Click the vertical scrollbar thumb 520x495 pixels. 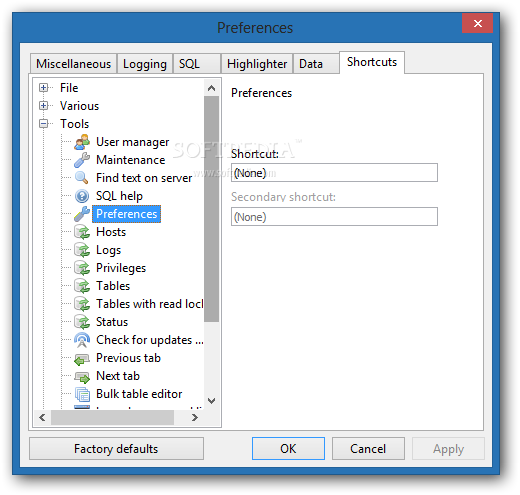coord(211,209)
